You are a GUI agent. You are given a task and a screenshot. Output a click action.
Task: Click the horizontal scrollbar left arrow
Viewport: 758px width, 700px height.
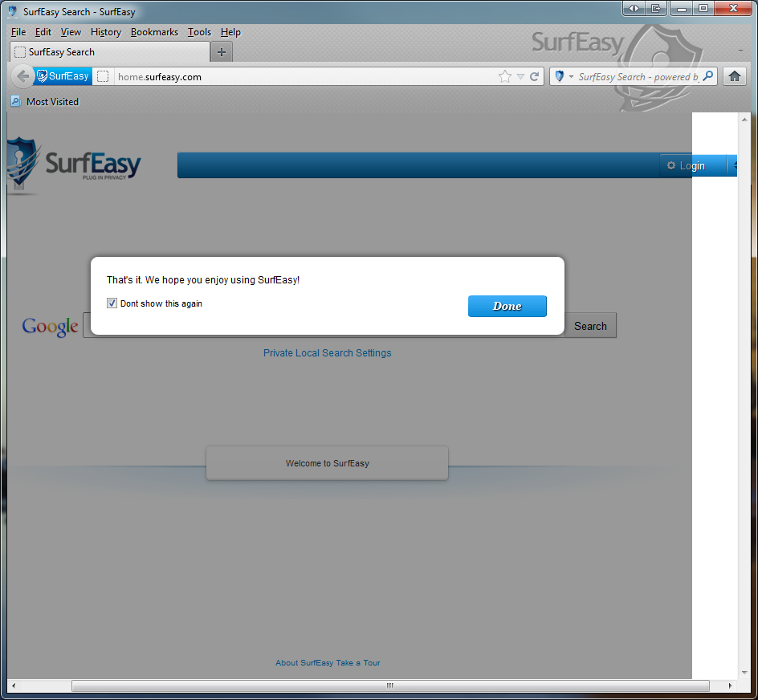14,686
